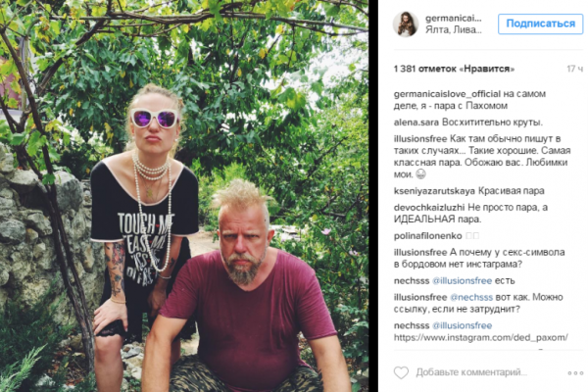
Task: Open nechsss profile from the есть comment
Action: 412,280
